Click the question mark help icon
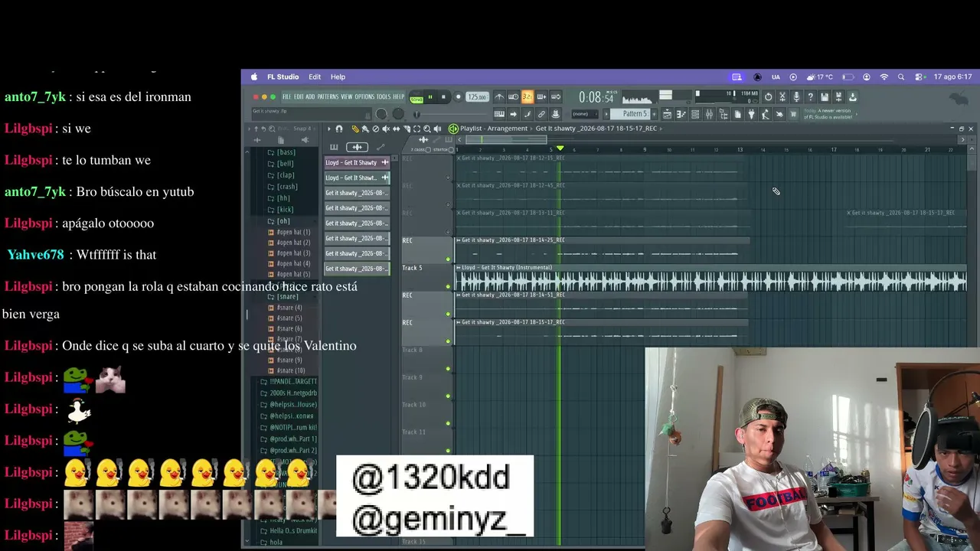Screen dimensions: 980x551 click(x=810, y=97)
